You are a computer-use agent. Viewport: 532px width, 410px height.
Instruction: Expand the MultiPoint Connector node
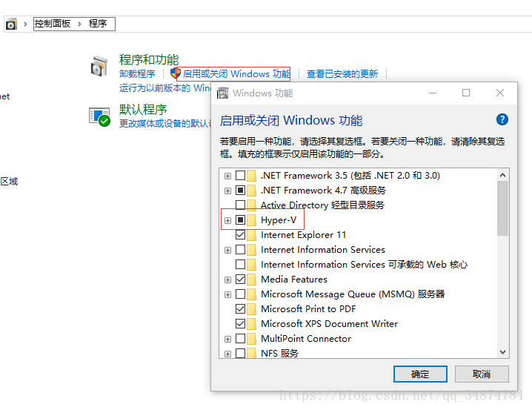pos(227,339)
